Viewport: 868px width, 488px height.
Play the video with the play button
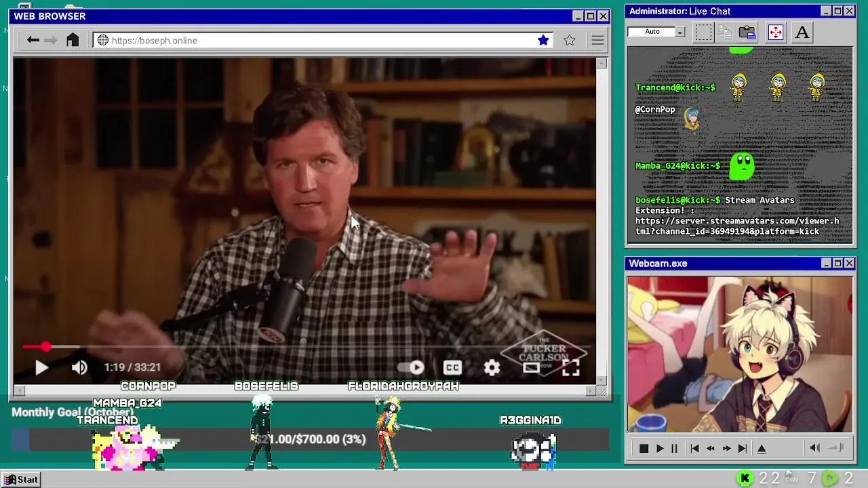(x=41, y=367)
